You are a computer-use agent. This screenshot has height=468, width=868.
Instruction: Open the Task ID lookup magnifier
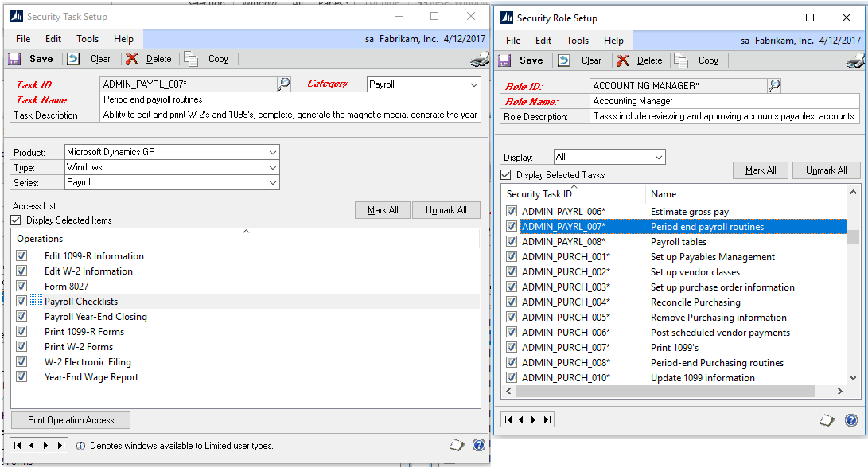click(x=284, y=84)
